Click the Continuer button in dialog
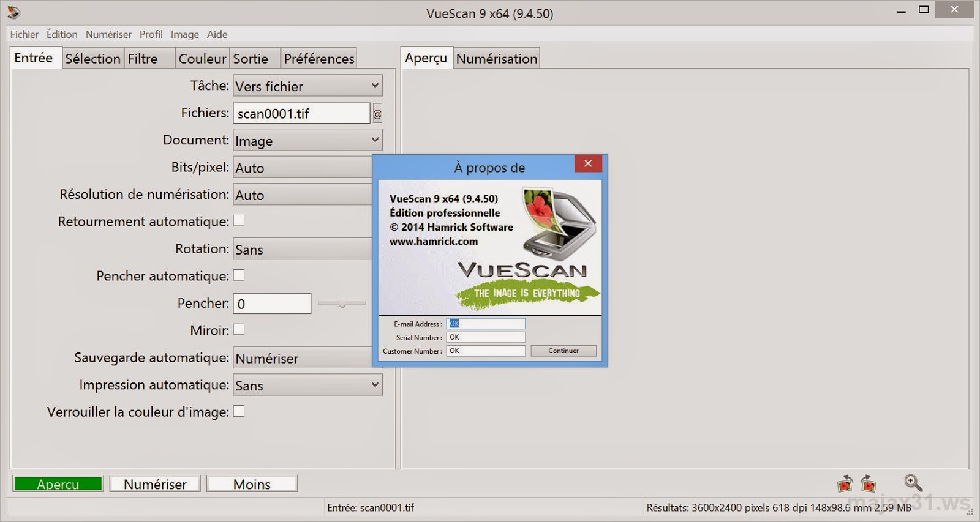The width and height of the screenshot is (980, 522). pyautogui.click(x=563, y=351)
